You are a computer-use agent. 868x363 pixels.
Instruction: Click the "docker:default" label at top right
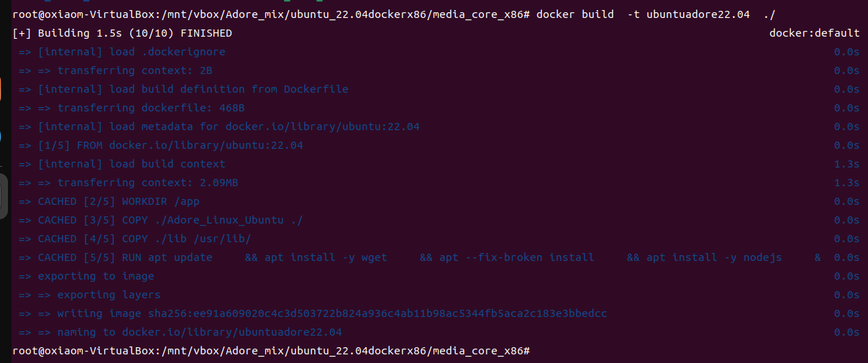coord(814,33)
